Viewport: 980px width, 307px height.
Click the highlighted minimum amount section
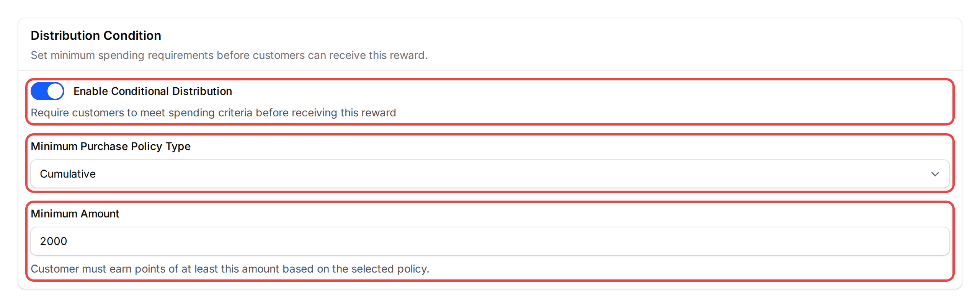[x=489, y=241]
